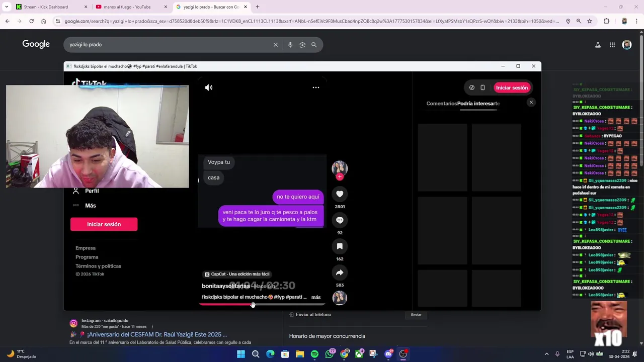Go back in Chrome
The width and height of the screenshot is (644, 362).
coord(7,21)
